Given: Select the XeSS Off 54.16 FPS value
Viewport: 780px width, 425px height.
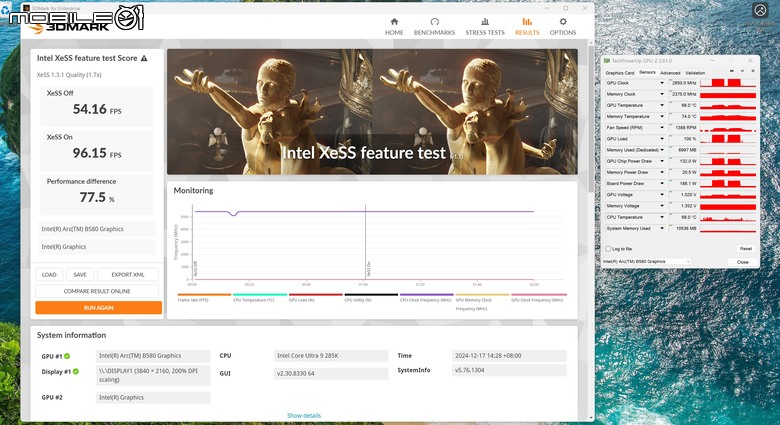Looking at the screenshot, I should (97, 109).
